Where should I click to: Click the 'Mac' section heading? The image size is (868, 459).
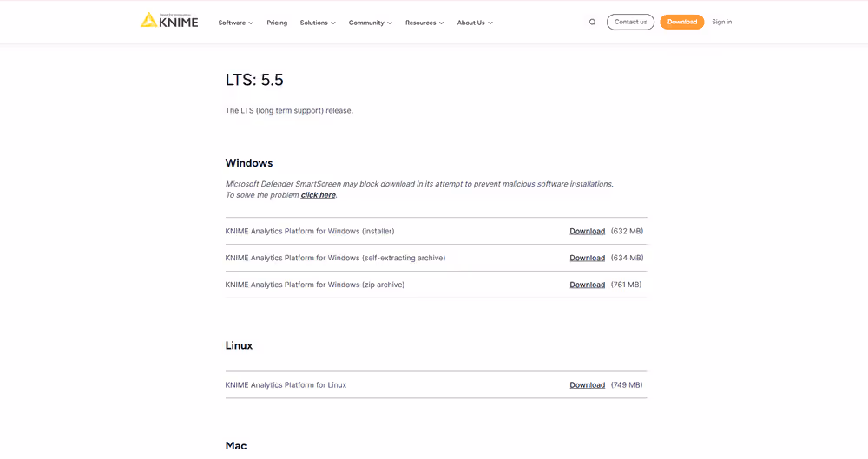pos(236,446)
